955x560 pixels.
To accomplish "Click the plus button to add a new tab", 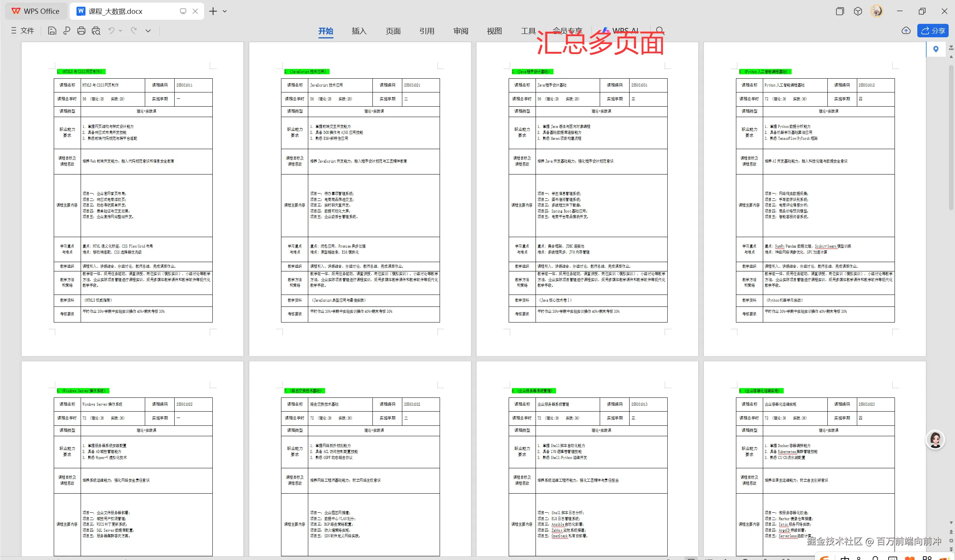I will coord(213,11).
